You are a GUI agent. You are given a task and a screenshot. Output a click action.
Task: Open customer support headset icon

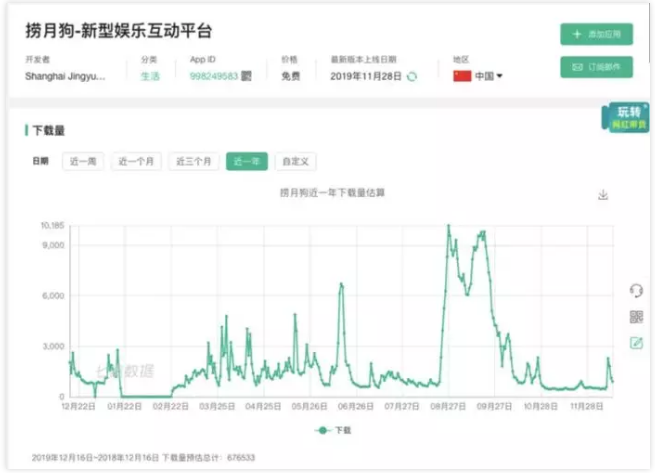636,290
